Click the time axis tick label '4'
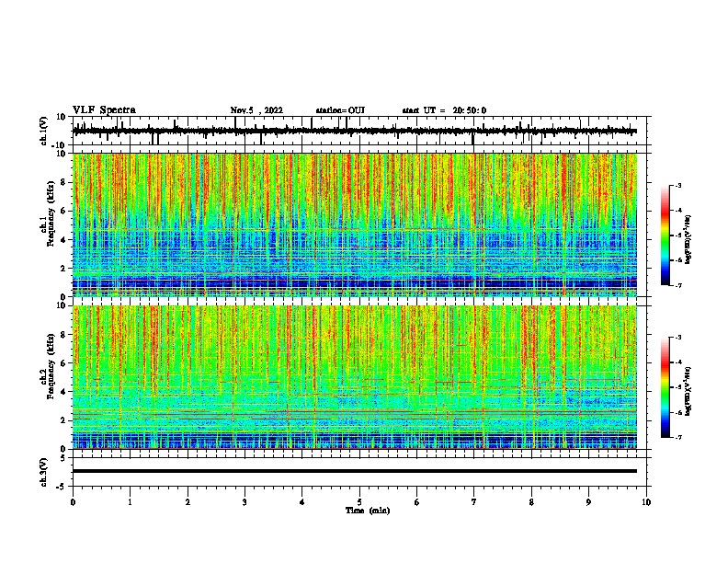This screenshot has height=563, width=728. pos(302,502)
